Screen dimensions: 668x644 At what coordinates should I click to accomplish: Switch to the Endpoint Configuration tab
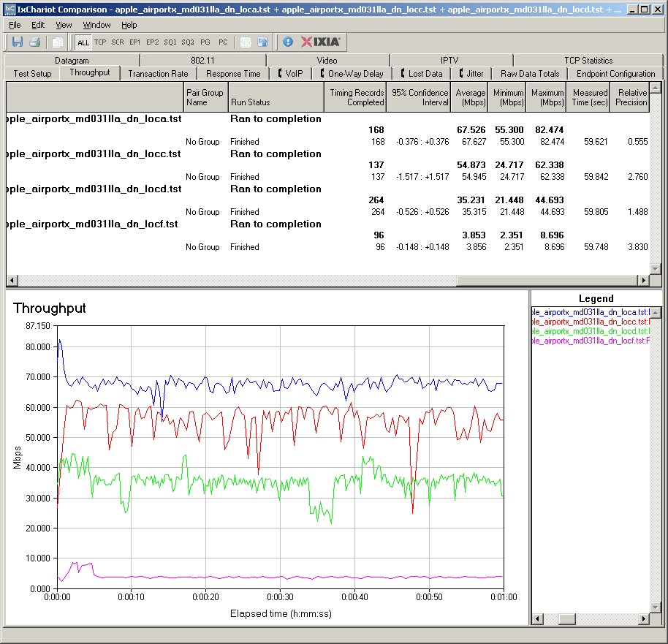[x=615, y=74]
